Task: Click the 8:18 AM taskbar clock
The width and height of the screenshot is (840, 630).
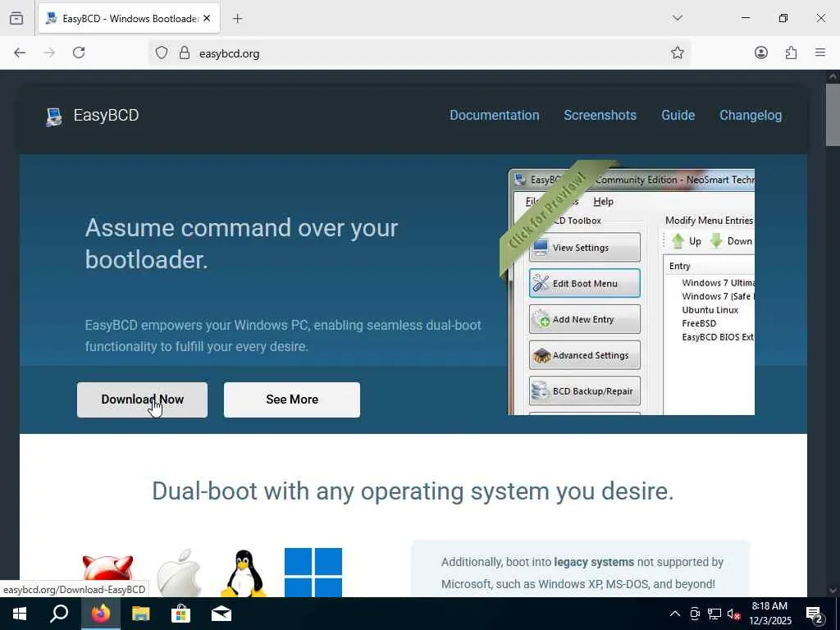Action: click(769, 614)
